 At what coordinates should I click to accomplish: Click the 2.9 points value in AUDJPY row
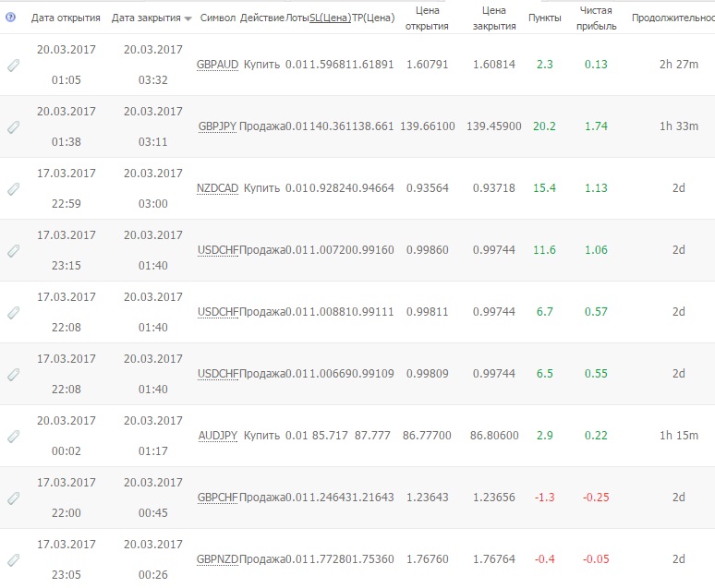(x=544, y=436)
